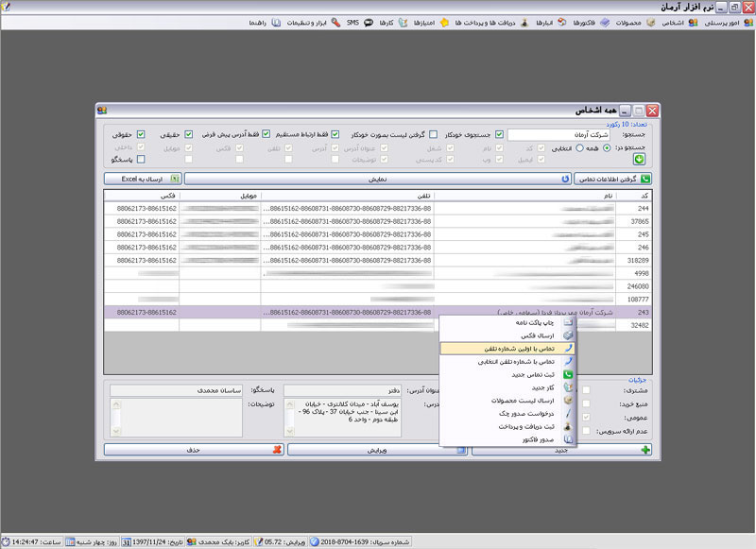The image size is (756, 549).
Task: Click the address box vertical scrollbar
Action: 289,418
